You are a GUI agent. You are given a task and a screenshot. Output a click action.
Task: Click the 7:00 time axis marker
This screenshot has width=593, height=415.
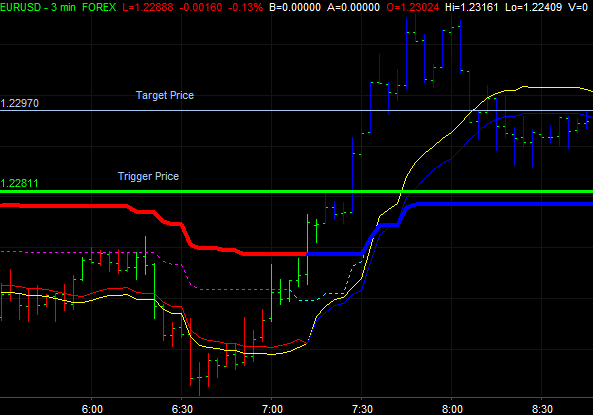pyautogui.click(x=272, y=409)
